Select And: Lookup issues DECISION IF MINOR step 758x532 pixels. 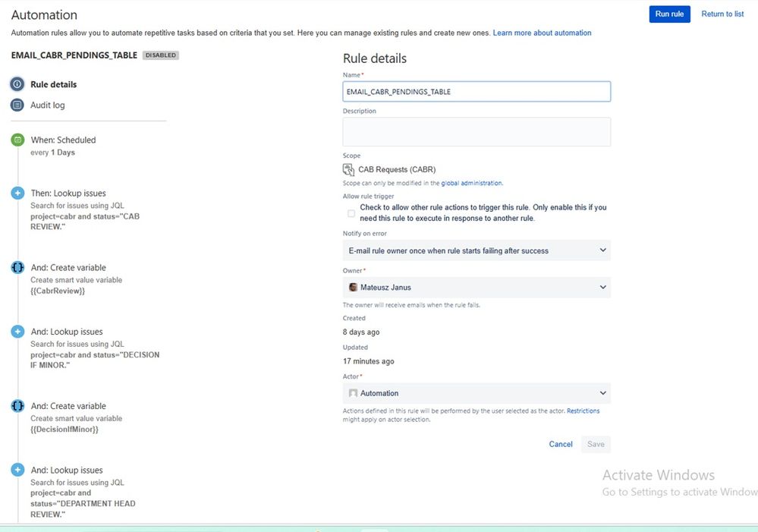click(95, 348)
